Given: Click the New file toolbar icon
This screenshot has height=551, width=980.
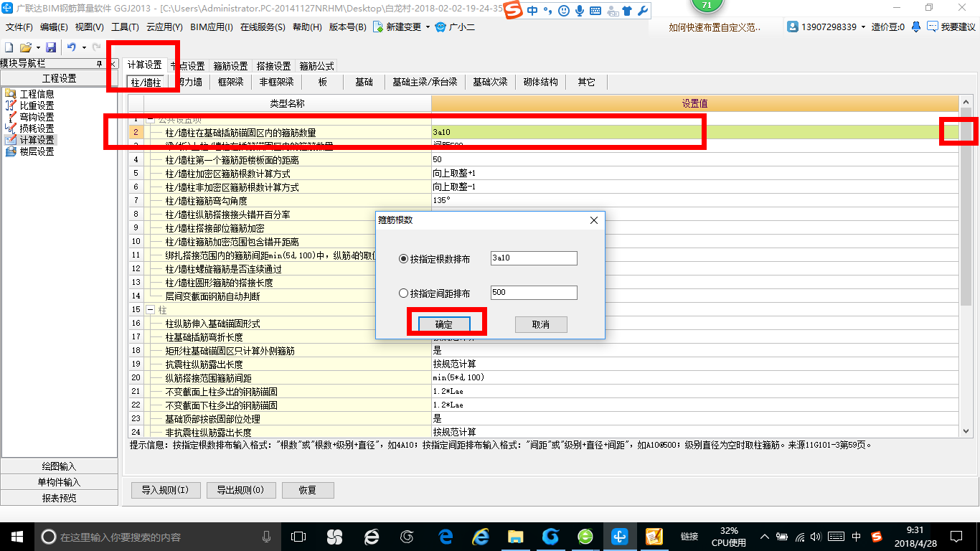Looking at the screenshot, I should coord(9,47).
